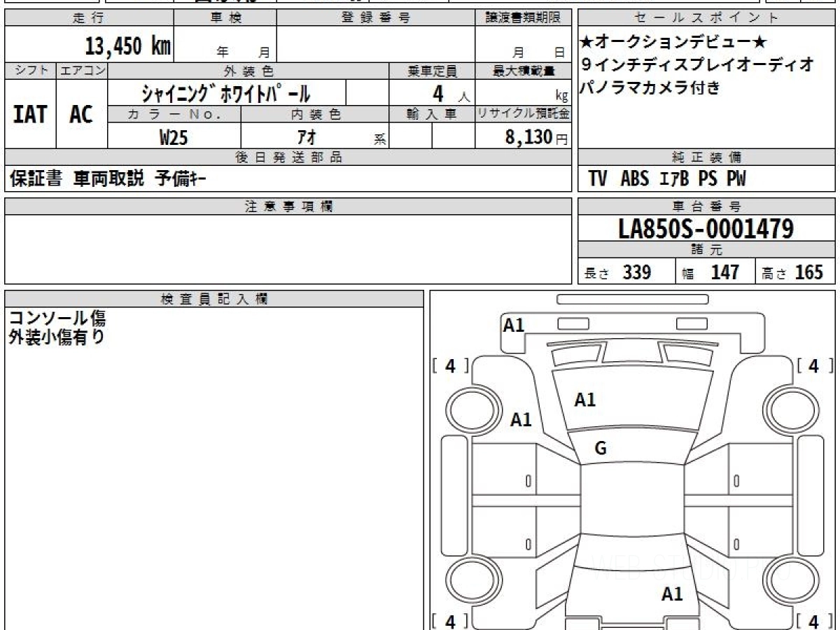The height and width of the screenshot is (630, 840).
Task: Click the 検査員記入欄 header
Action: click(x=214, y=299)
